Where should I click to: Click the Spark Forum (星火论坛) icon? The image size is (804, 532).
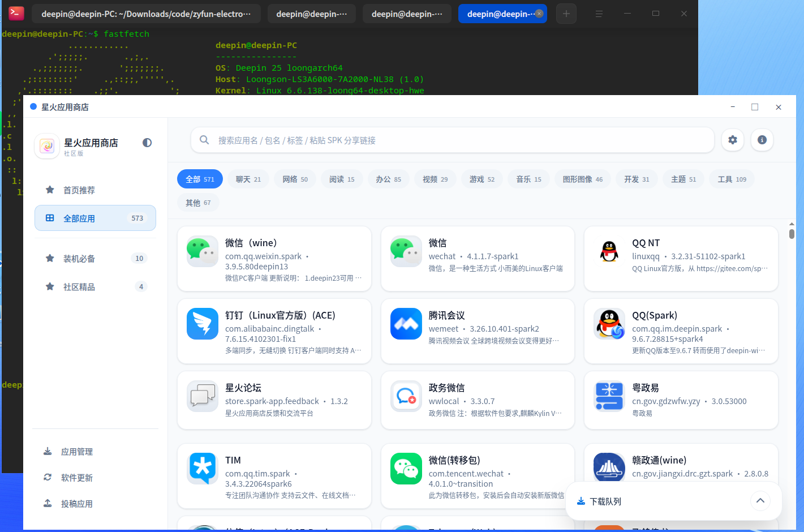coord(203,396)
